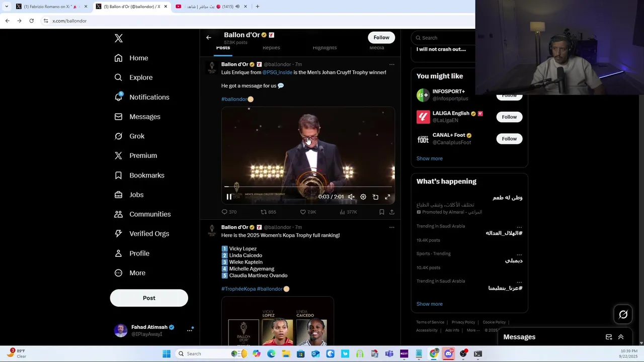Open the #TrophéeKopa hashtag
The height and width of the screenshot is (362, 644).
pos(238,289)
